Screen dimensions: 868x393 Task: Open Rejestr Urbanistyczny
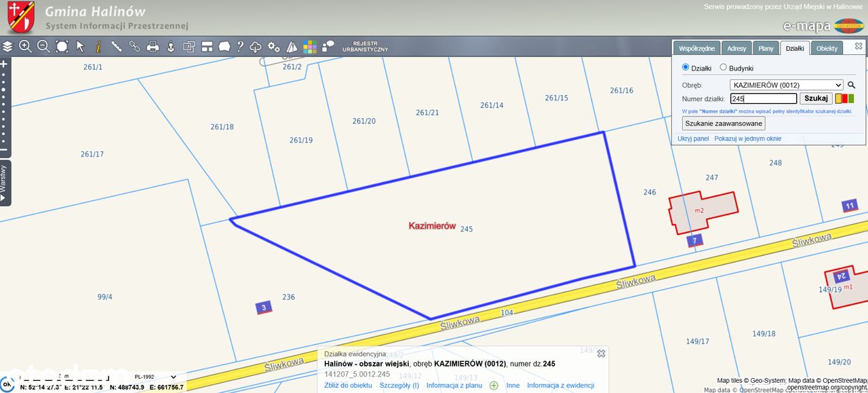[x=366, y=46]
